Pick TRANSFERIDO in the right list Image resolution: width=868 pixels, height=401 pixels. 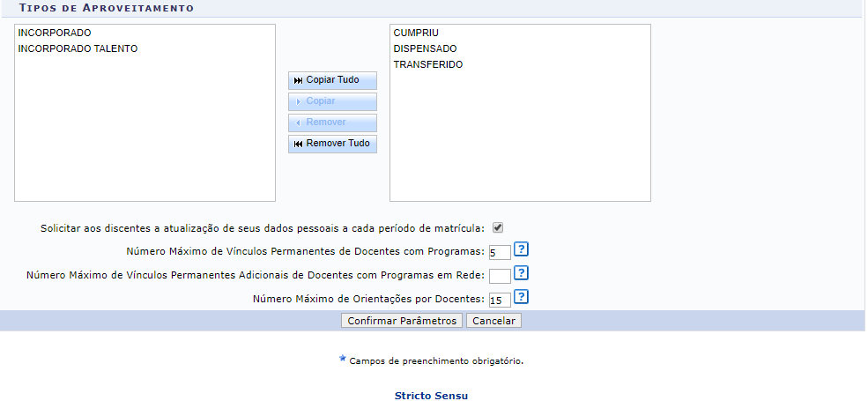[428, 64]
